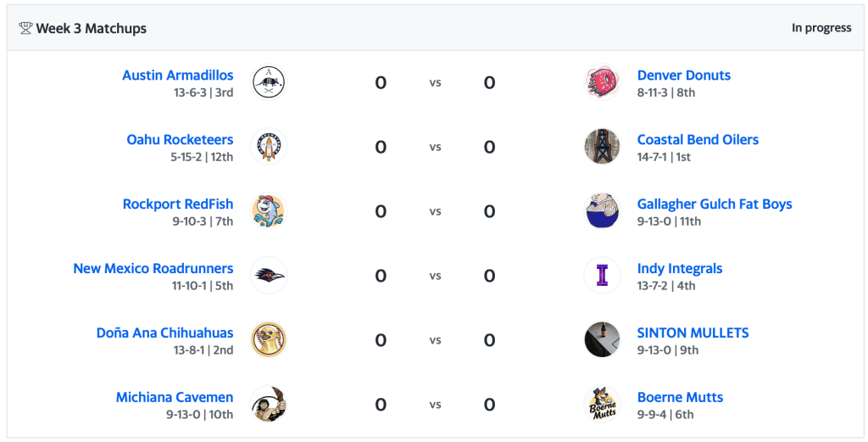Click the Week 3 Matchups heading
The width and height of the screenshot is (868, 442).
[x=91, y=29]
